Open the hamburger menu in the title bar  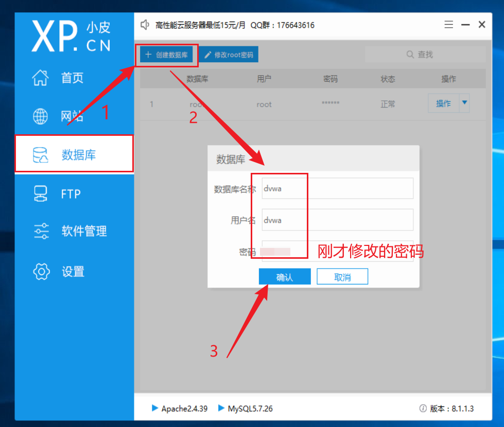(x=449, y=24)
